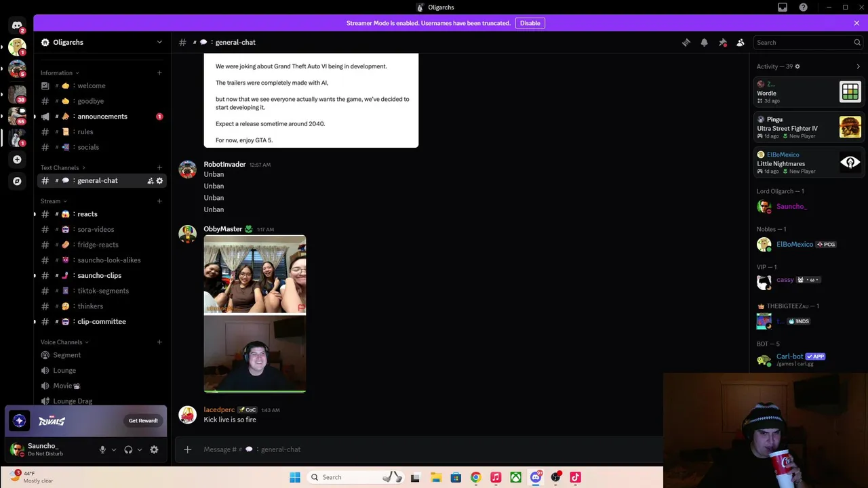Toggle the member list icon
This screenshot has width=868, height=488.
[741, 42]
